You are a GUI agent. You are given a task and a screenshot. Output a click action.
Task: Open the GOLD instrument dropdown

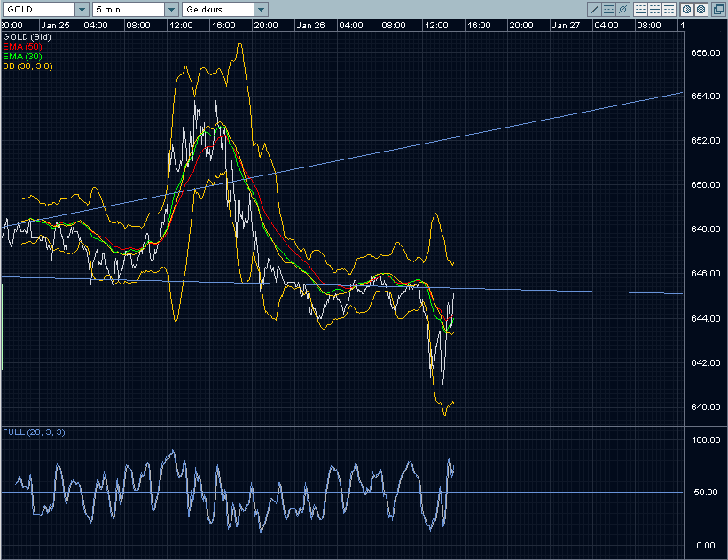coord(82,9)
